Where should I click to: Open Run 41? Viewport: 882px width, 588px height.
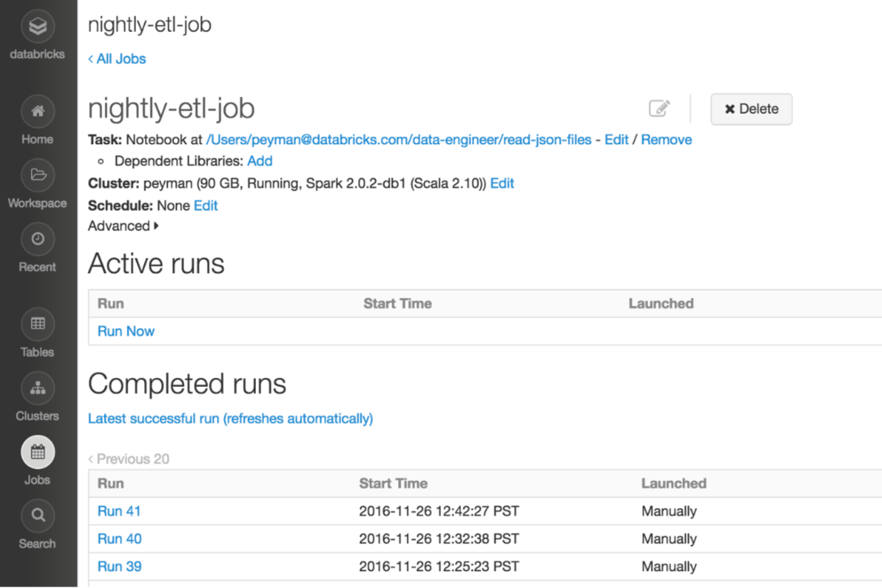[x=119, y=511]
